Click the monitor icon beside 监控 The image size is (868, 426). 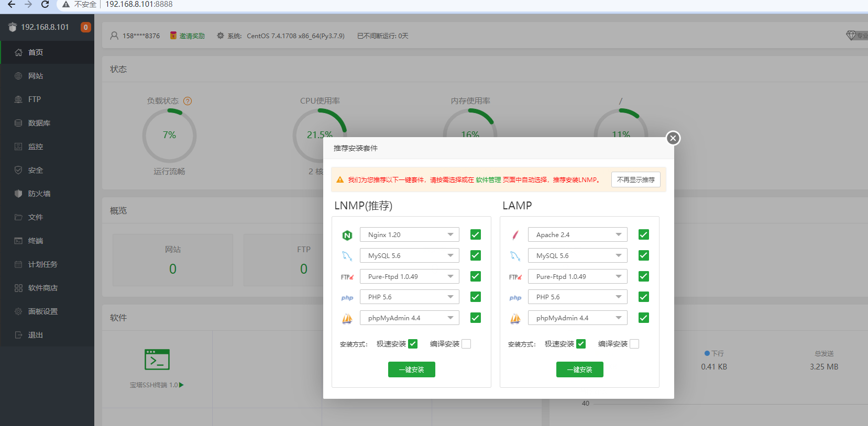18,147
